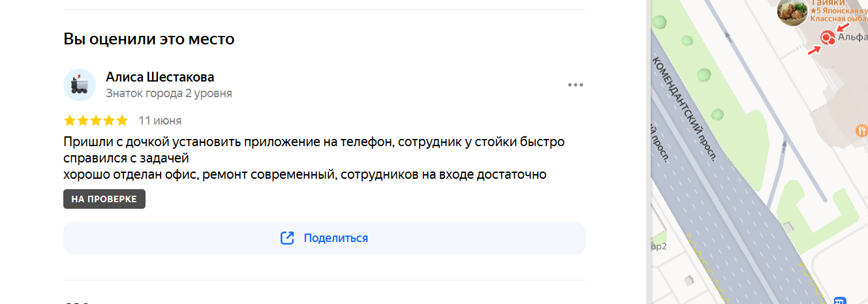Click the Вы оценили это место heading
This screenshot has height=304, width=868.
pos(149,39)
